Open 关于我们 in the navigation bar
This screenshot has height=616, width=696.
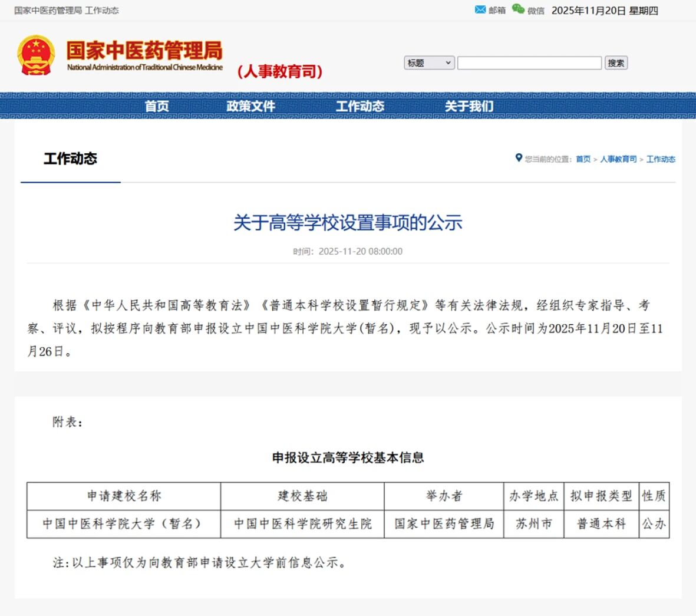click(469, 106)
